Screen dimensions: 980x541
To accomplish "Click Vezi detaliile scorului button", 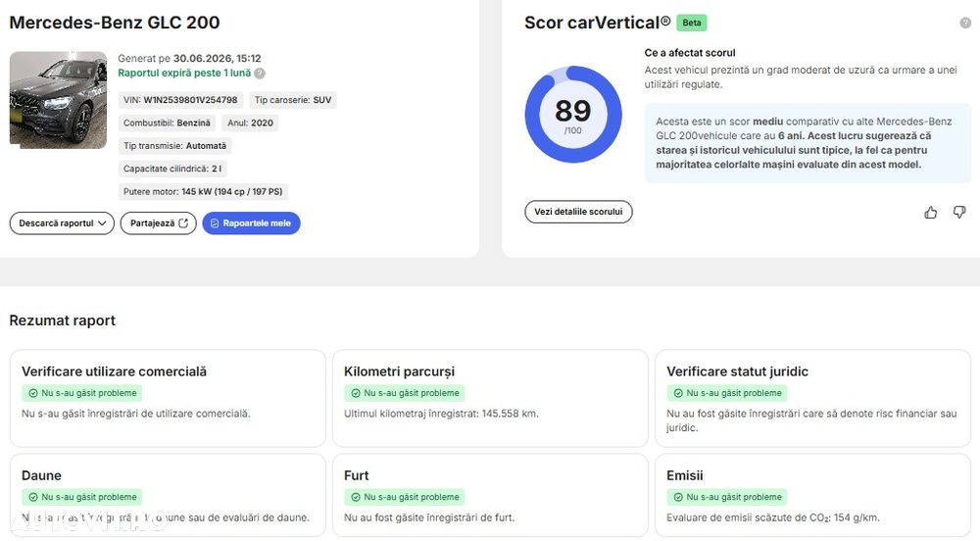I will coord(578,212).
